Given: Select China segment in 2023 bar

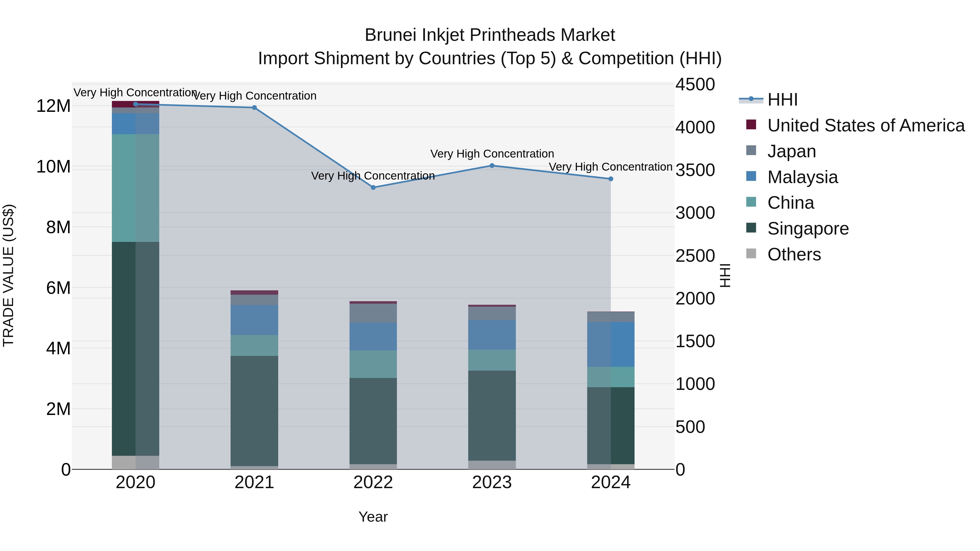Looking at the screenshot, I should pos(492,360).
